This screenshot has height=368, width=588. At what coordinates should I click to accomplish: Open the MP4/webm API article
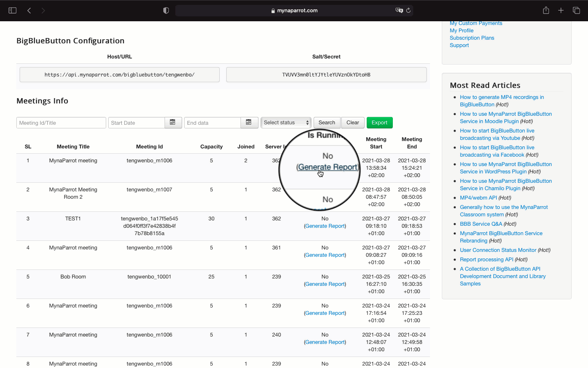pos(478,198)
